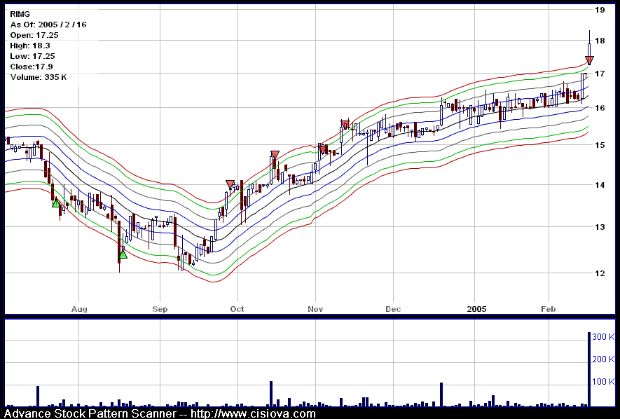
Task: Click the 18 price axis label
Action: [x=600, y=41]
